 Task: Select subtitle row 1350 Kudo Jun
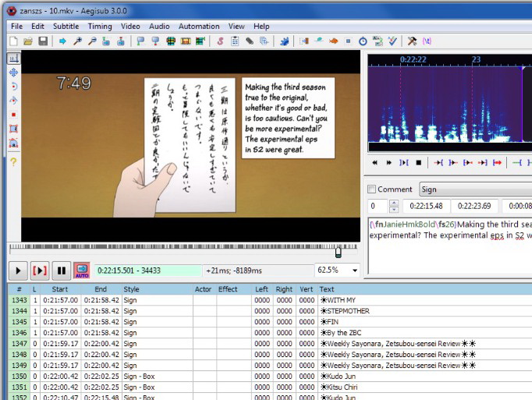tap(270, 377)
